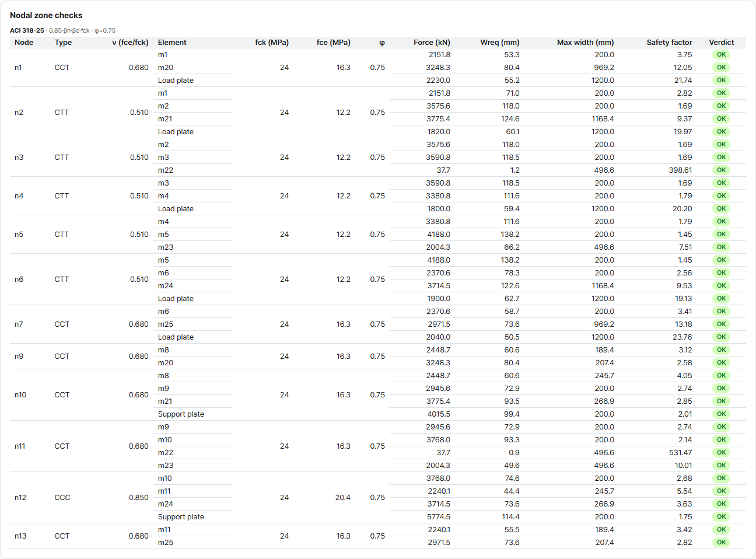756x559 pixels.
Task: Select the "Type" column header
Action: click(63, 42)
